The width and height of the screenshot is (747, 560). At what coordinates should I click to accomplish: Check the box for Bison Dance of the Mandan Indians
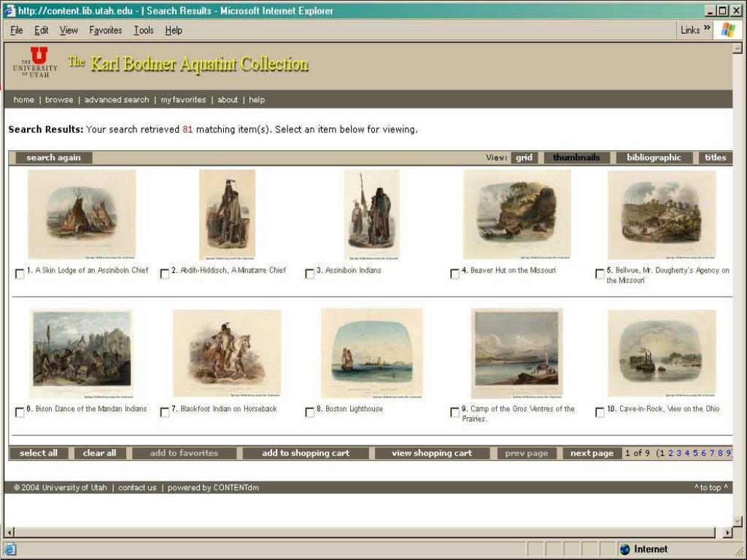(20, 413)
